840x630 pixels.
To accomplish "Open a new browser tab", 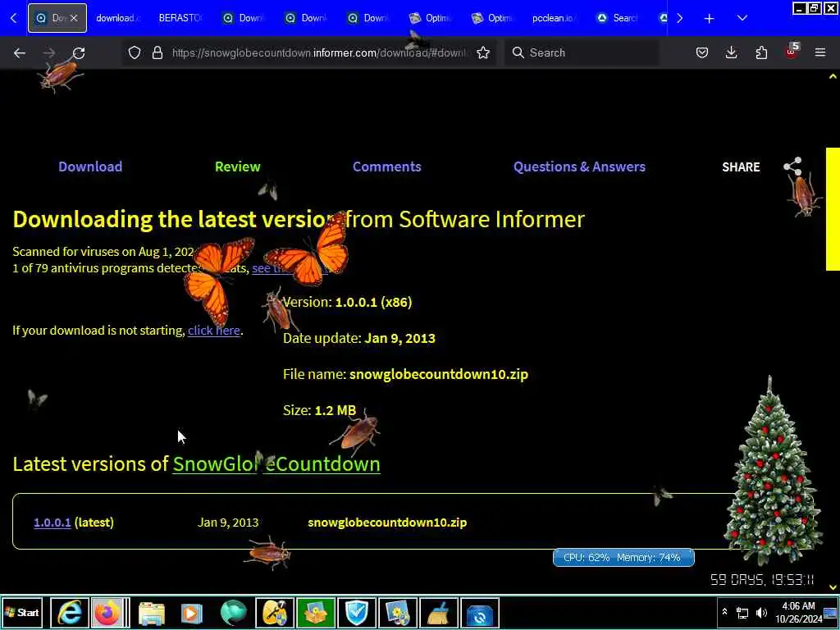I will coord(710,18).
